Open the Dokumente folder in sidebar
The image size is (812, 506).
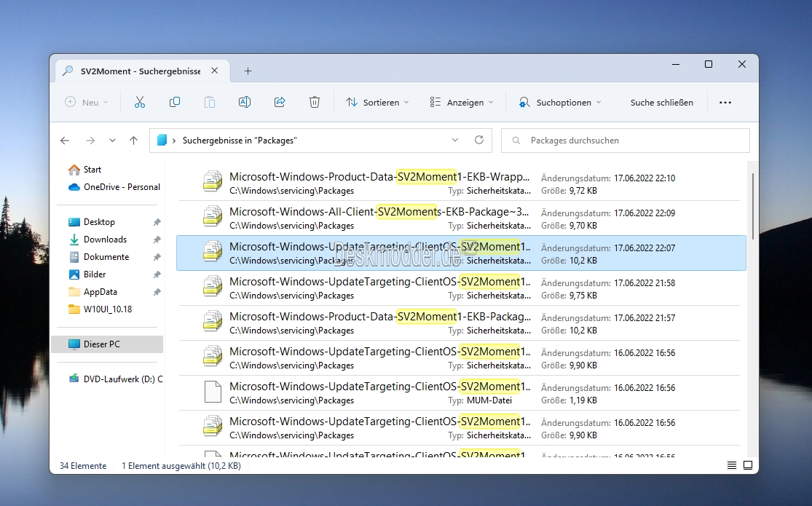(x=106, y=257)
